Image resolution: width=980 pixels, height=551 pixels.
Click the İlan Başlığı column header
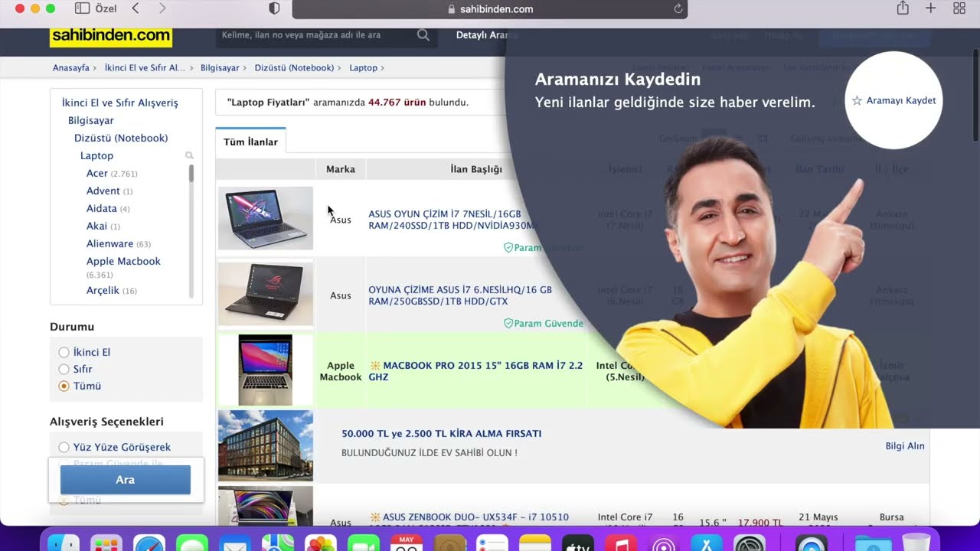point(476,169)
